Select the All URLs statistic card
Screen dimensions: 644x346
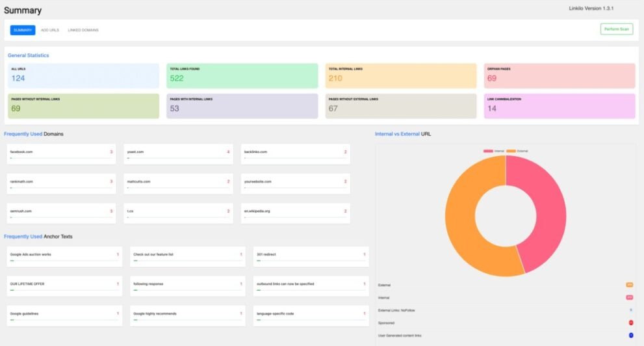(x=82, y=75)
